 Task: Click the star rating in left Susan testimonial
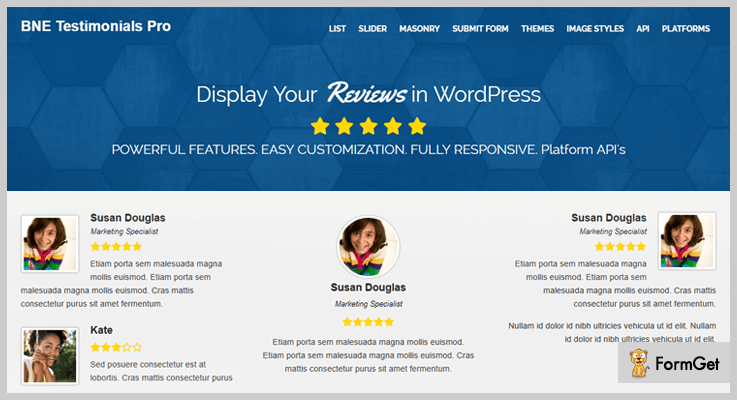[116, 246]
